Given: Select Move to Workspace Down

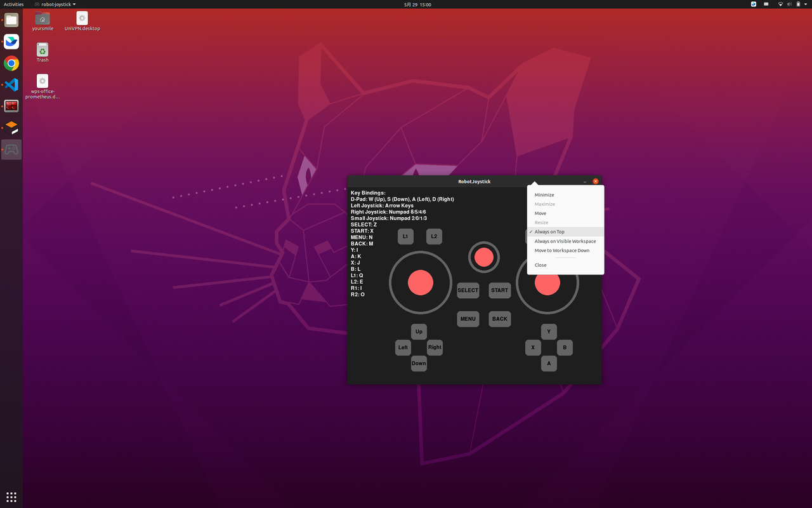Looking at the screenshot, I should [x=565, y=250].
